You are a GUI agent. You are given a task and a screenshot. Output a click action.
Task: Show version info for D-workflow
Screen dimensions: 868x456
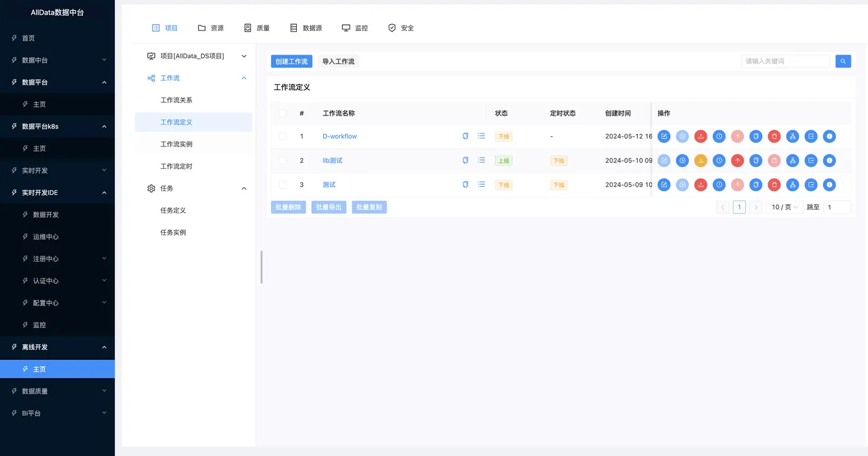point(830,136)
